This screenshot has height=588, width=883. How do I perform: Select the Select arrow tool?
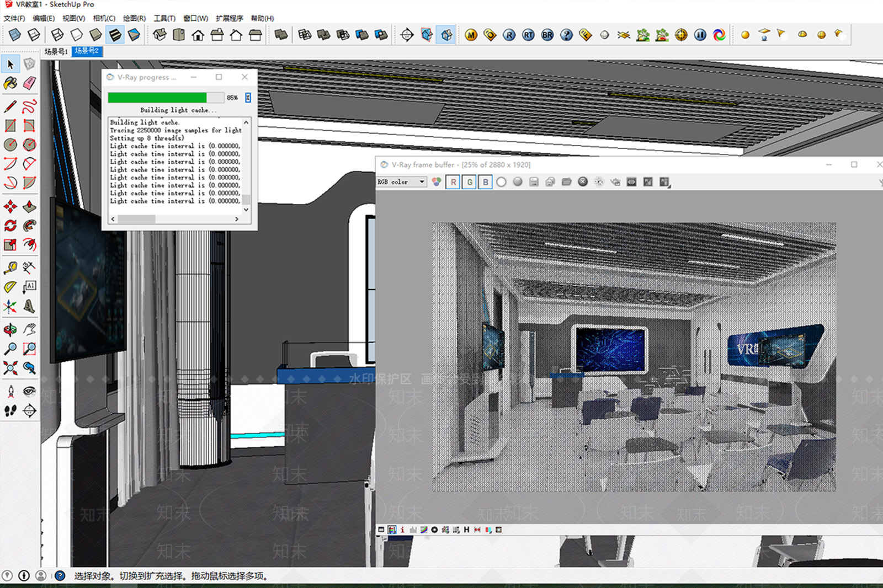(10, 65)
